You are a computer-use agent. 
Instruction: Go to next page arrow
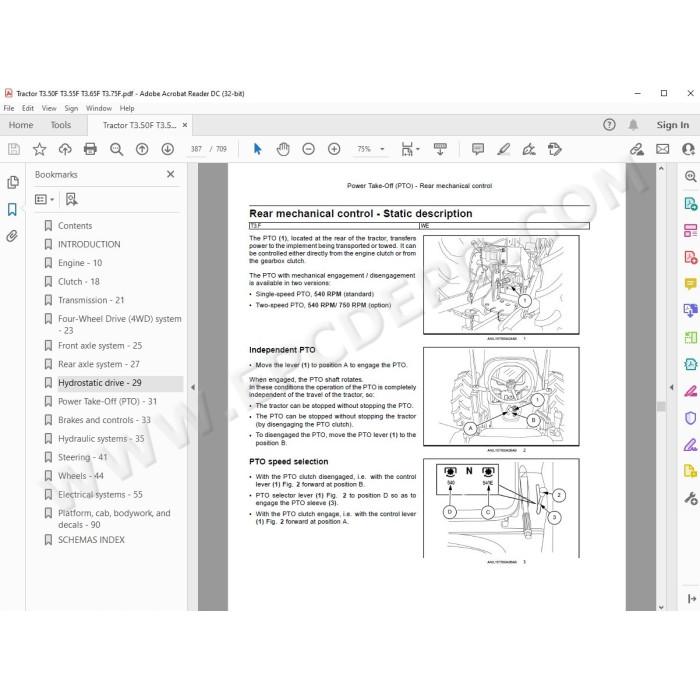pyautogui.click(x=167, y=149)
